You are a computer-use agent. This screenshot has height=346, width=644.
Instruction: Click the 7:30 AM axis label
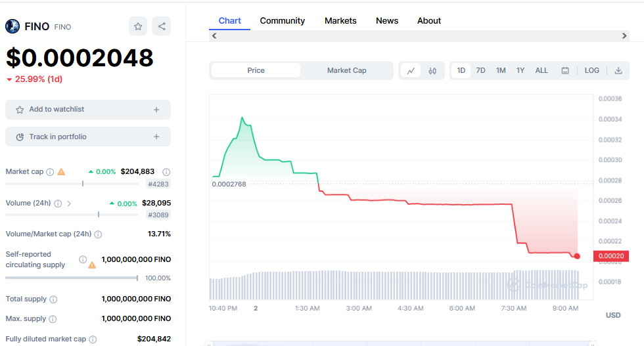(514, 308)
